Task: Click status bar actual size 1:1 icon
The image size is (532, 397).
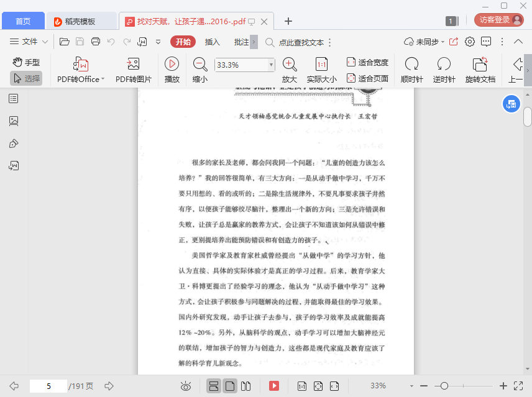Action: (301, 386)
